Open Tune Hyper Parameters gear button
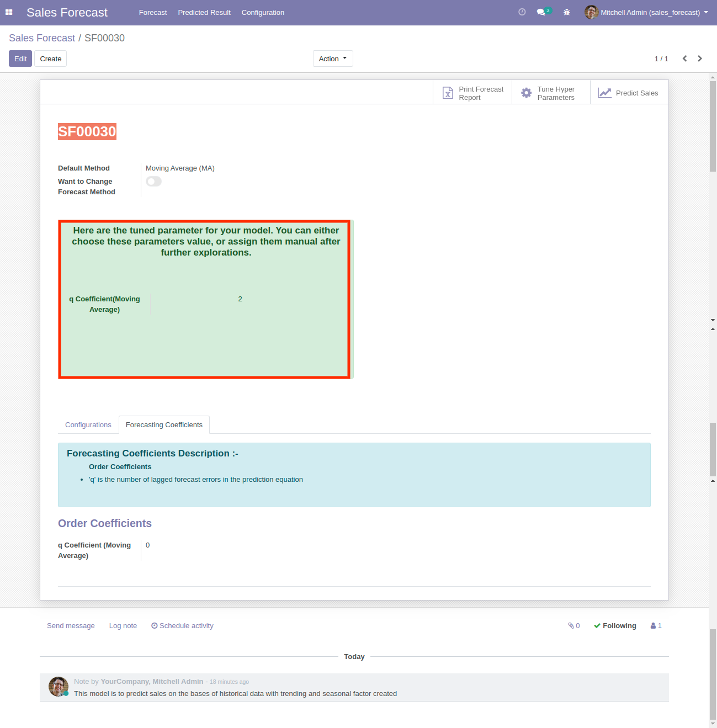The image size is (717, 728). click(551, 93)
